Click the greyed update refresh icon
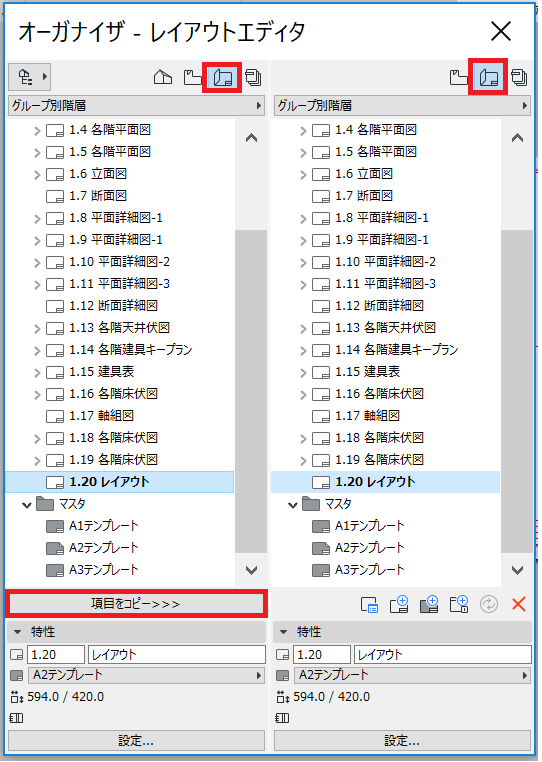The height and width of the screenshot is (762, 542). (489, 604)
